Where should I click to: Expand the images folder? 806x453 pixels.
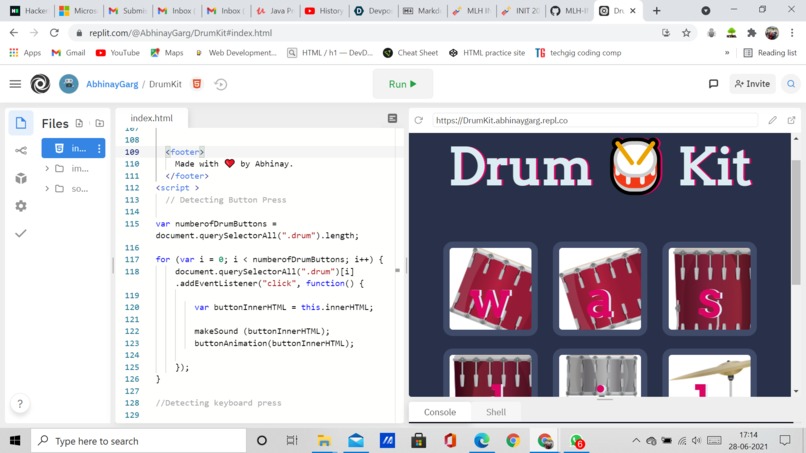(x=47, y=169)
